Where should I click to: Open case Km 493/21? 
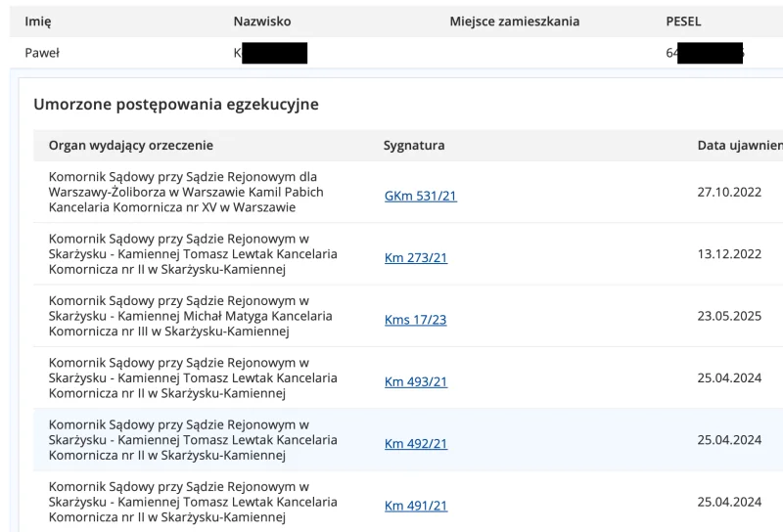[x=415, y=381]
